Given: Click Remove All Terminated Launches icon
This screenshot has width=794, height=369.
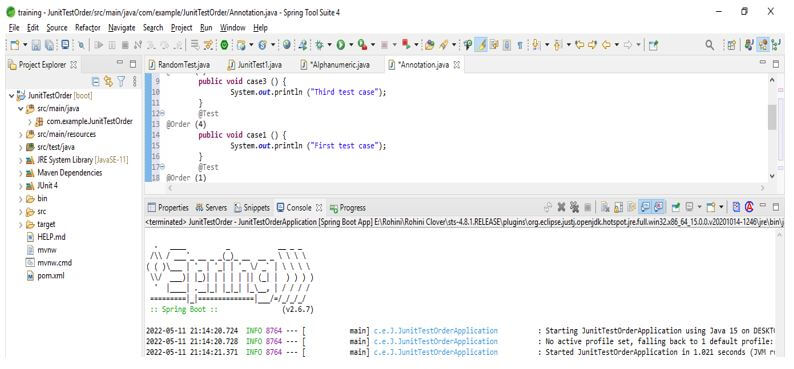Looking at the screenshot, I should point(574,207).
